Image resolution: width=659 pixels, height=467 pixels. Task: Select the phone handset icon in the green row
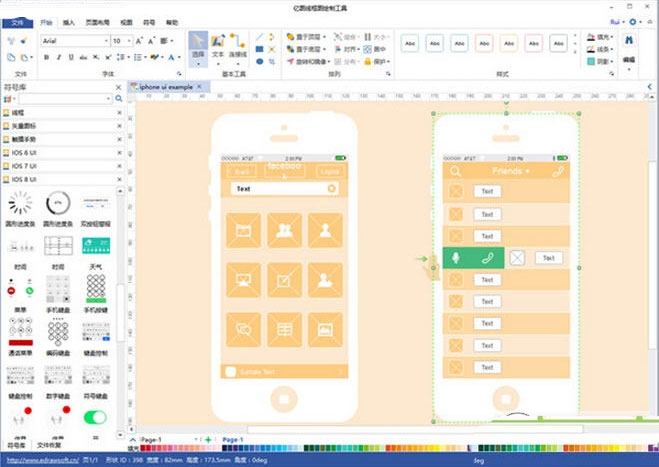point(488,258)
